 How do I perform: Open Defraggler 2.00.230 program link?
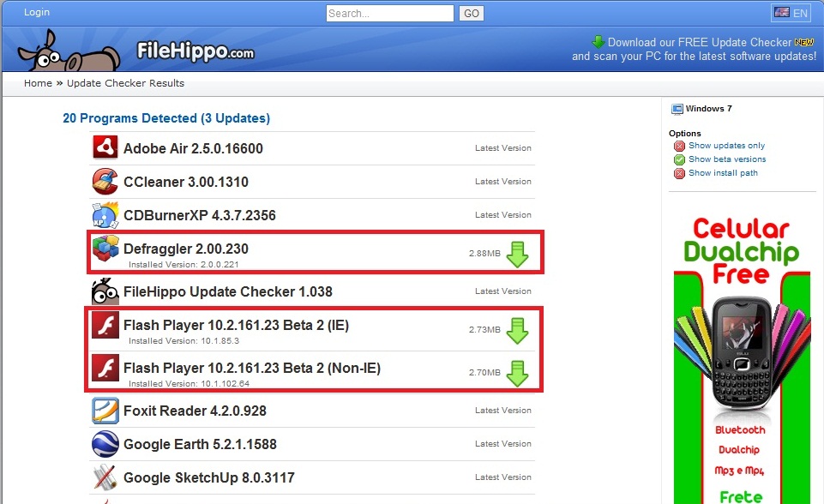click(x=186, y=249)
